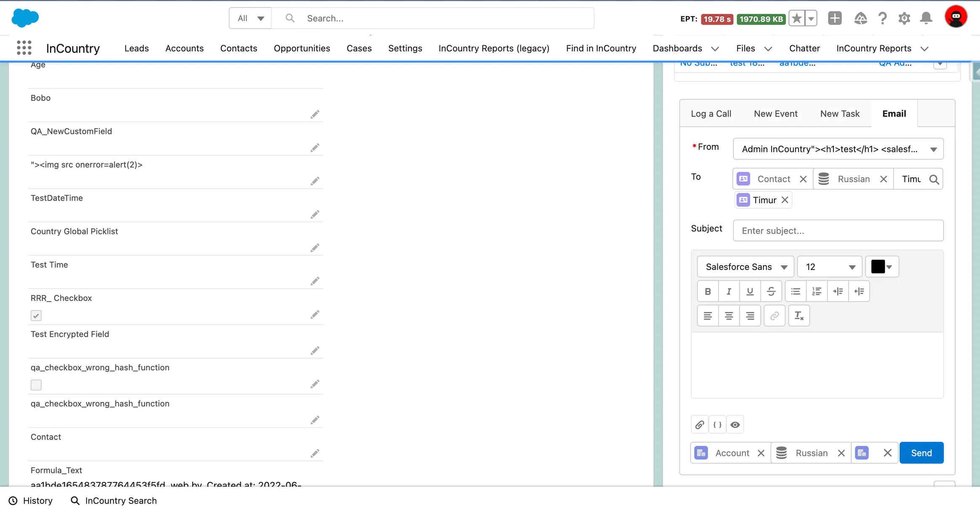Screen dimensions: 980x514
Task: Open Salesforce Setup gear icon
Action: coord(904,18)
